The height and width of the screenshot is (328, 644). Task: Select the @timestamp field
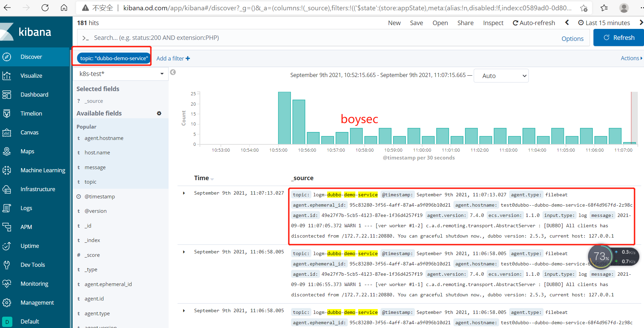(100, 196)
